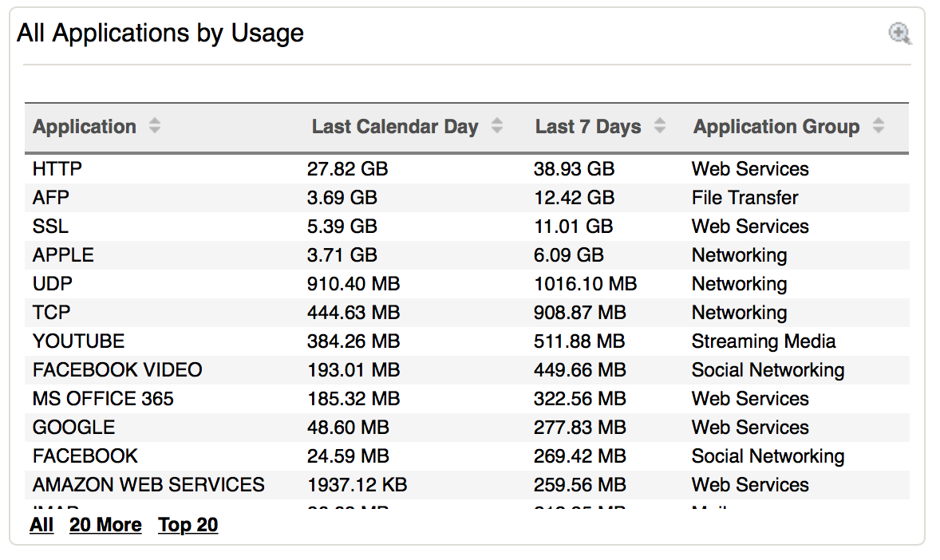Screen dimensions: 940x560
Task: Click the All Applications by Usage title
Action: click(x=160, y=34)
